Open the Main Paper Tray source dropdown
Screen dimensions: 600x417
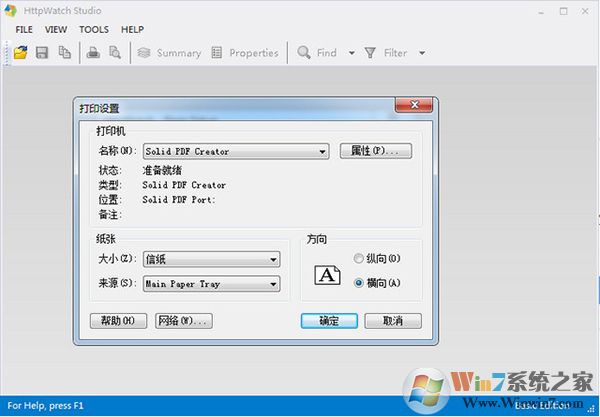[x=212, y=284]
